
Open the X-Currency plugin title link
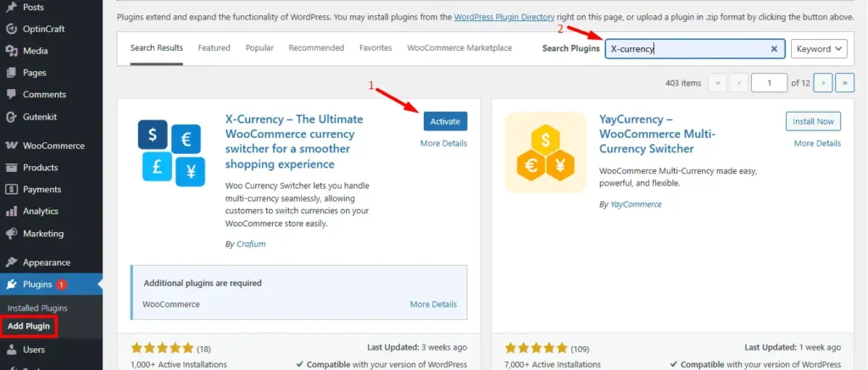pyautogui.click(x=294, y=141)
